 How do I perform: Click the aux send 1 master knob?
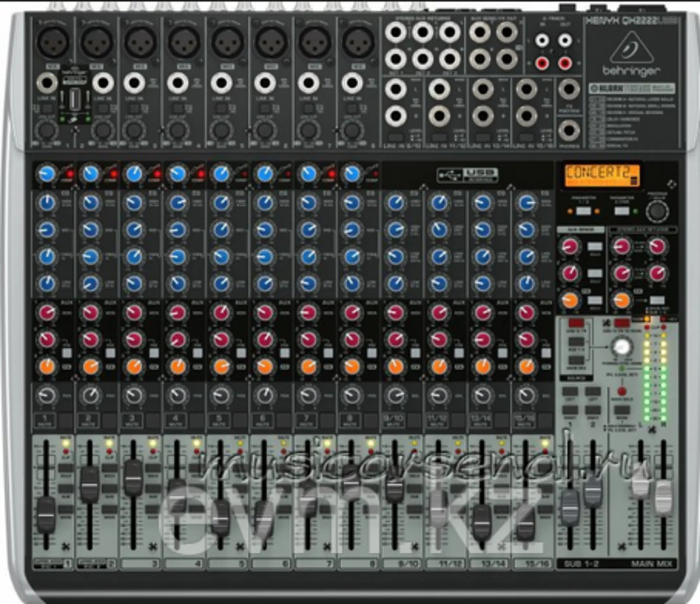point(570,247)
